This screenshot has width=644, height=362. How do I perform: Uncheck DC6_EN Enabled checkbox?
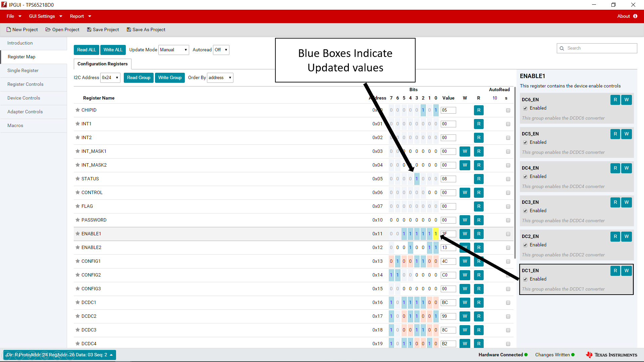coord(525,108)
